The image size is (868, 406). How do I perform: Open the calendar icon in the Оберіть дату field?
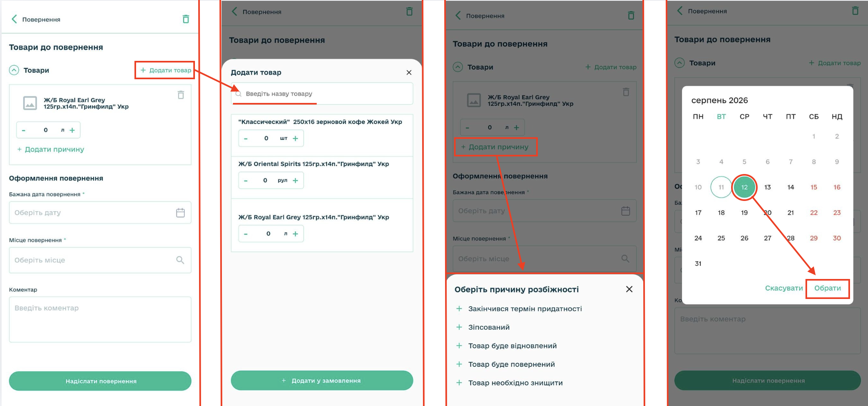coord(180,213)
